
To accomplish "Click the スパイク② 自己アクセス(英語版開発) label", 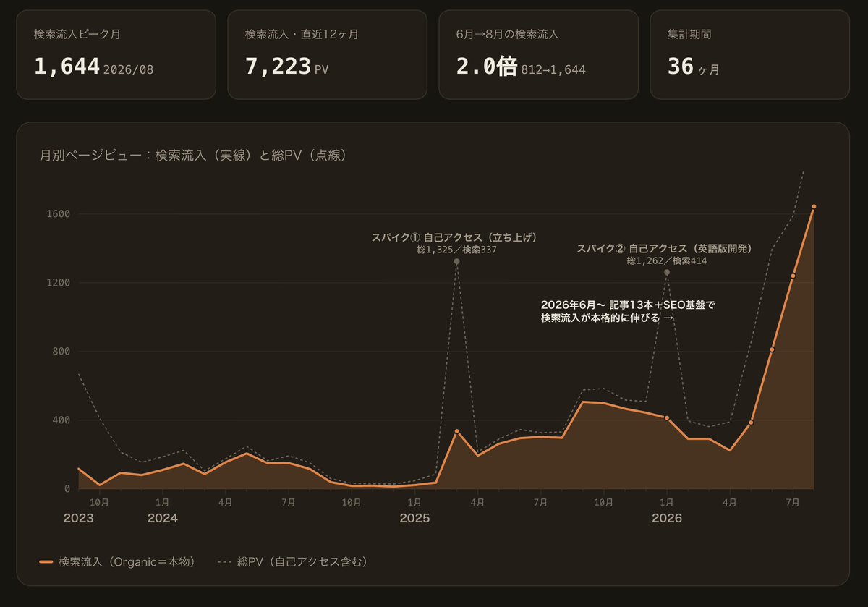I will [664, 248].
